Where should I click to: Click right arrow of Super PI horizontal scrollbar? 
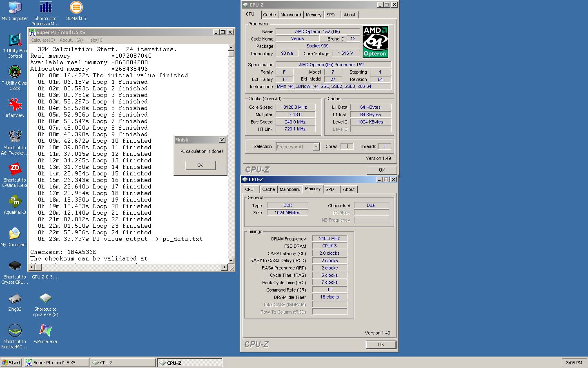224,267
